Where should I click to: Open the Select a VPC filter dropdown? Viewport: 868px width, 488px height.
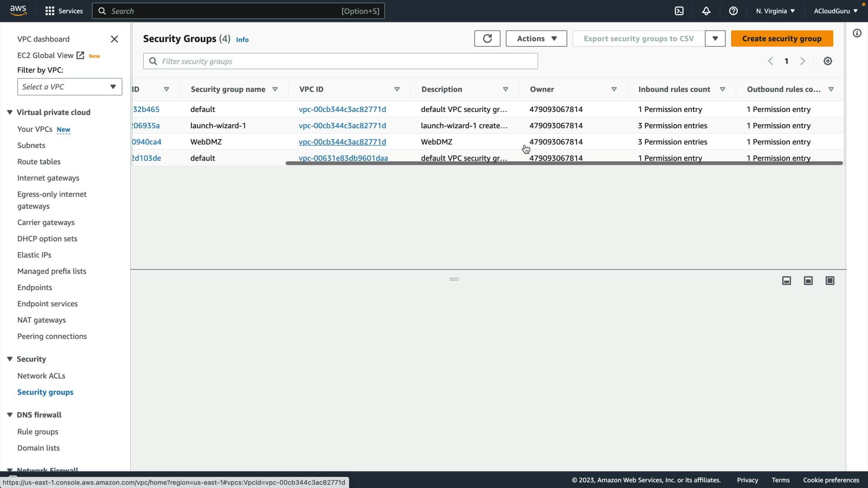70,87
